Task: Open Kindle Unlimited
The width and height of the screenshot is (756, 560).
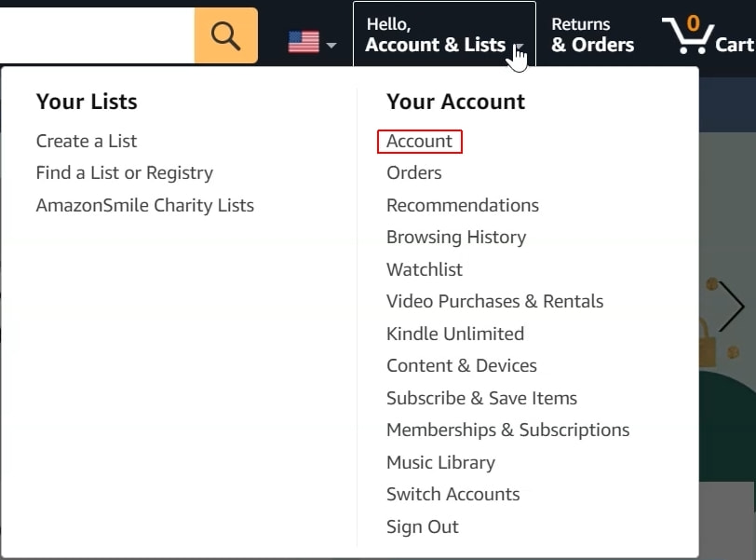Action: 455,334
